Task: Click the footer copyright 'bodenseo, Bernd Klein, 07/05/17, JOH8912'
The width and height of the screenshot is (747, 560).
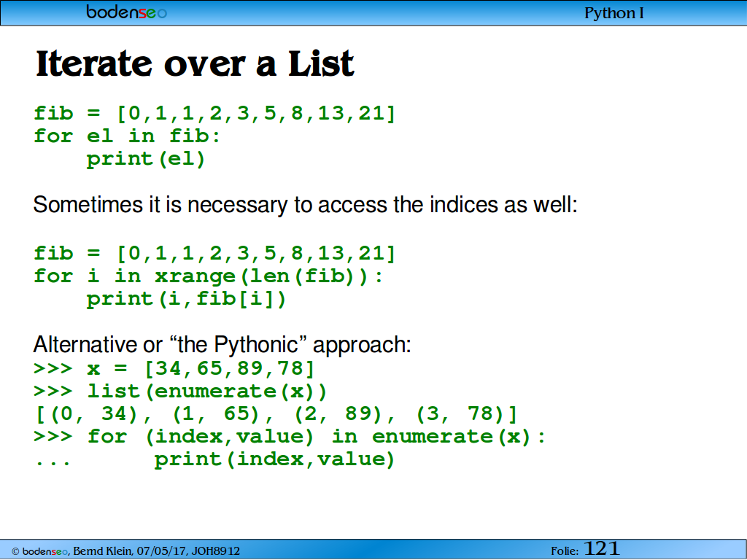Action: [x=125, y=551]
